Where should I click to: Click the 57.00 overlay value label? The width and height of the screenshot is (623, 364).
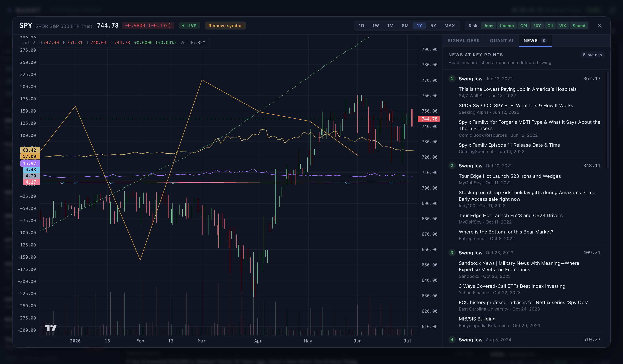pyautogui.click(x=30, y=156)
